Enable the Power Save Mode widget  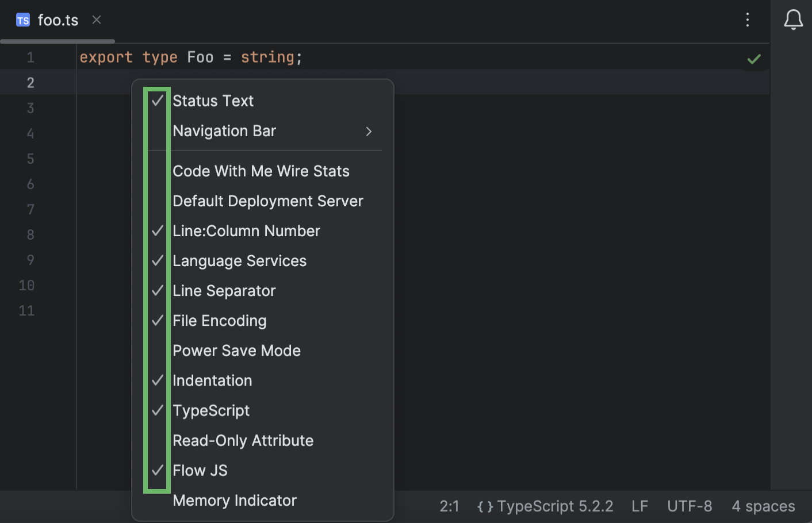point(236,350)
